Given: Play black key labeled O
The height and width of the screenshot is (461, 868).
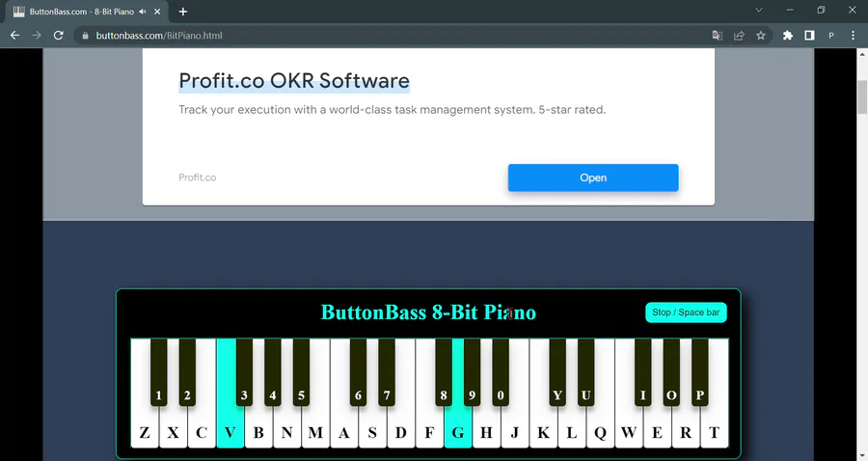Looking at the screenshot, I should pyautogui.click(x=671, y=372).
